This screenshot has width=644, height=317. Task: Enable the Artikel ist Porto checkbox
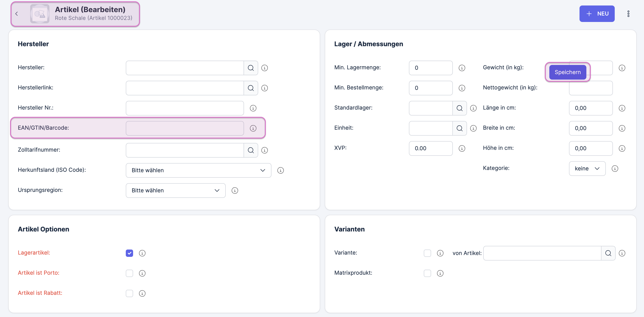129,273
